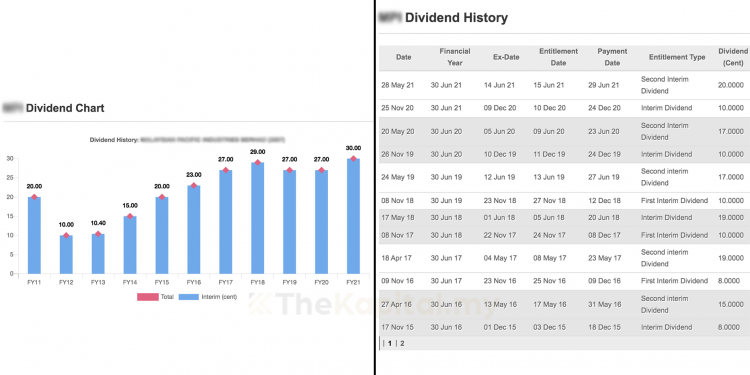Click the FY21 bar in chart
This screenshot has width=750, height=375.
pos(353,216)
